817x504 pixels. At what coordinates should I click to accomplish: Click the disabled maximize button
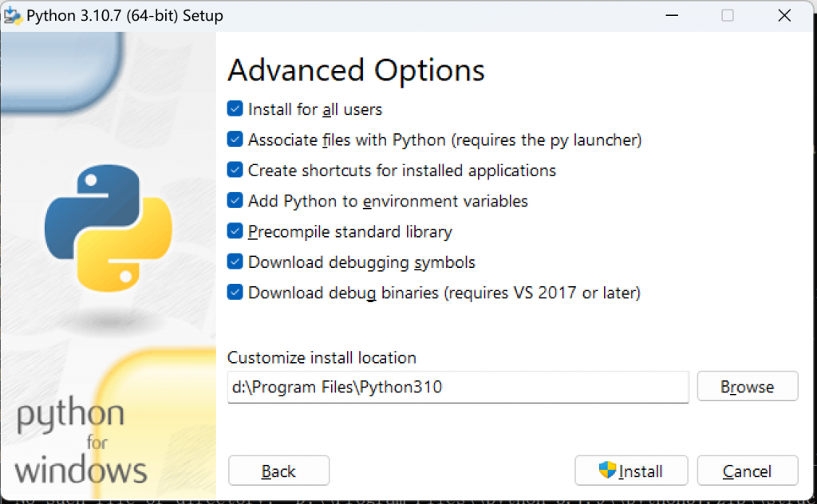(x=728, y=16)
